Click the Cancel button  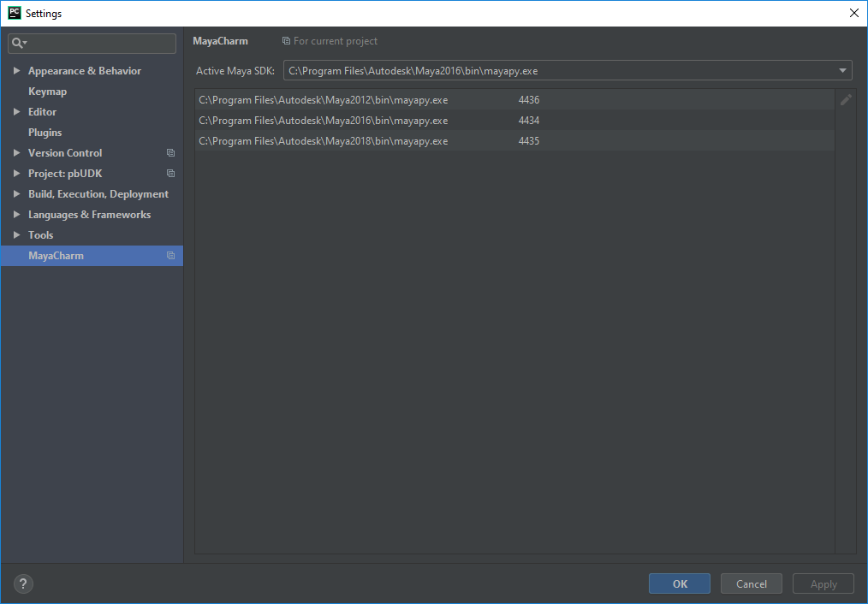752,583
